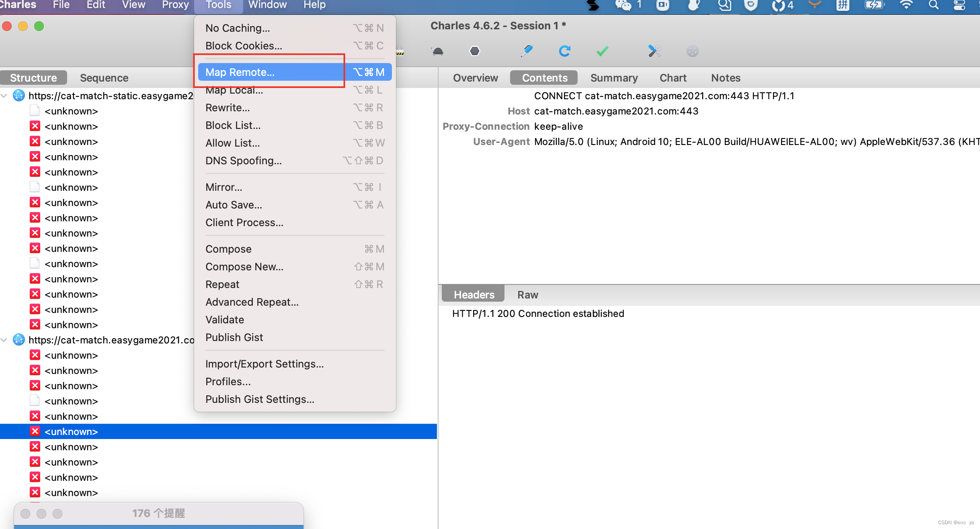Open Import/Export Settings... menu item
Image resolution: width=980 pixels, height=529 pixels.
(x=295, y=364)
